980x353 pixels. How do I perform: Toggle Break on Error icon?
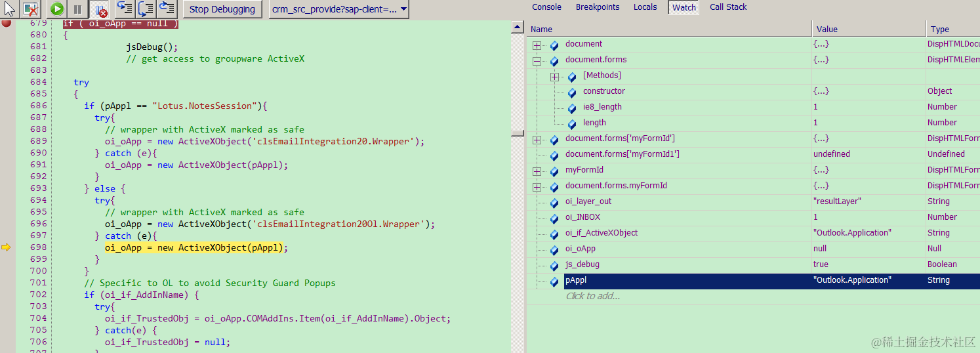[100, 9]
